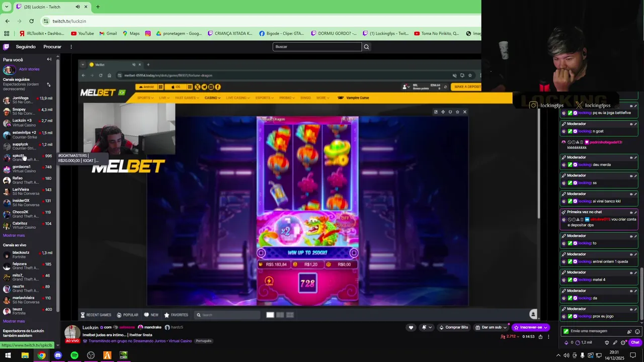
Task: Open the Twitch home logo
Action: (x=6, y=47)
